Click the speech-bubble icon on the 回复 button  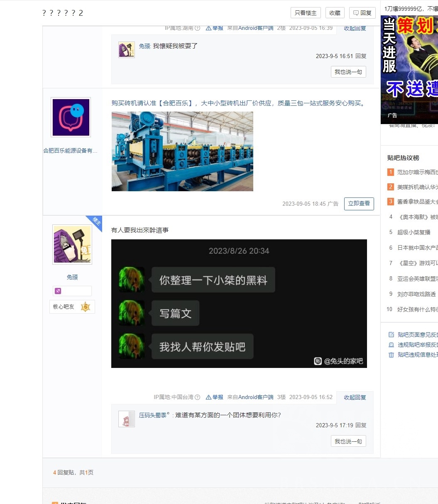pos(355,13)
